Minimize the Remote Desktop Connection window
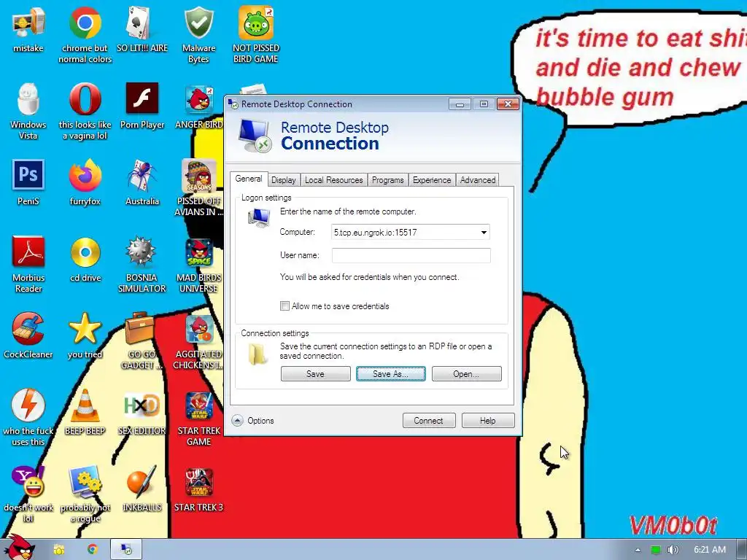This screenshot has width=747, height=560. pos(460,104)
